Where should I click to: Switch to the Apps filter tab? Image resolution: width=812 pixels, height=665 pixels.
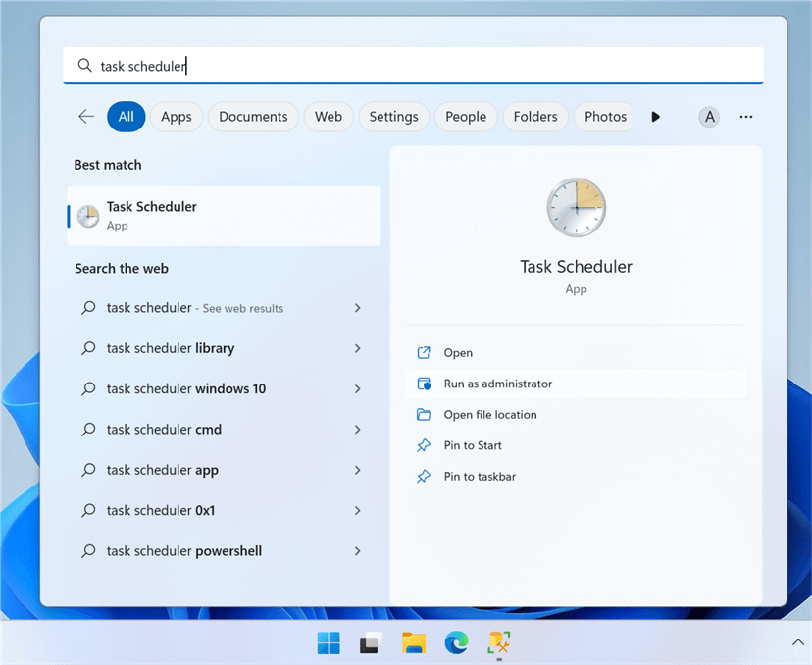pos(177,117)
